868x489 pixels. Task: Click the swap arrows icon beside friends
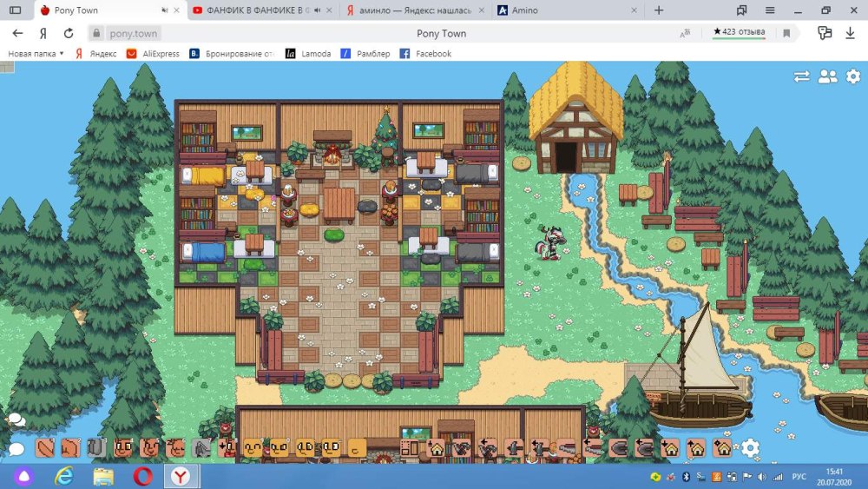(x=801, y=76)
